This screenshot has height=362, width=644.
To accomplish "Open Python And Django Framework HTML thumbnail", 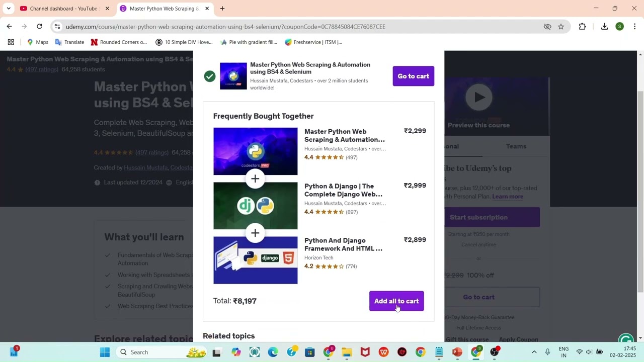I will (x=256, y=260).
